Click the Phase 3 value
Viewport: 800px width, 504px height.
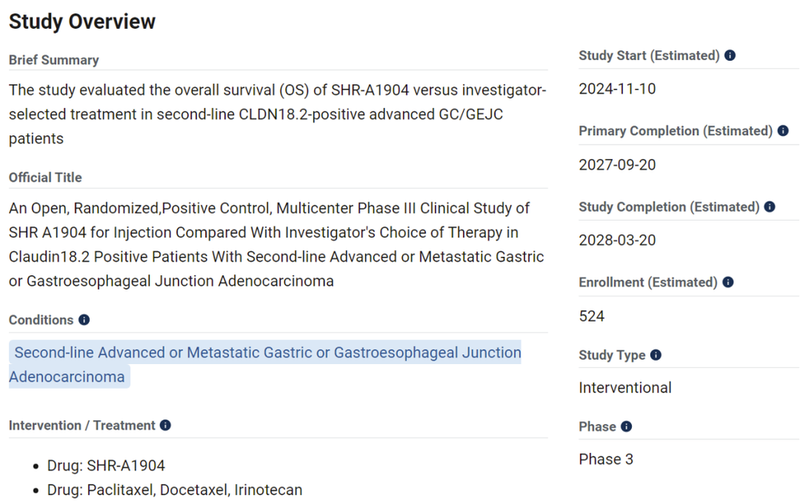pyautogui.click(x=606, y=459)
